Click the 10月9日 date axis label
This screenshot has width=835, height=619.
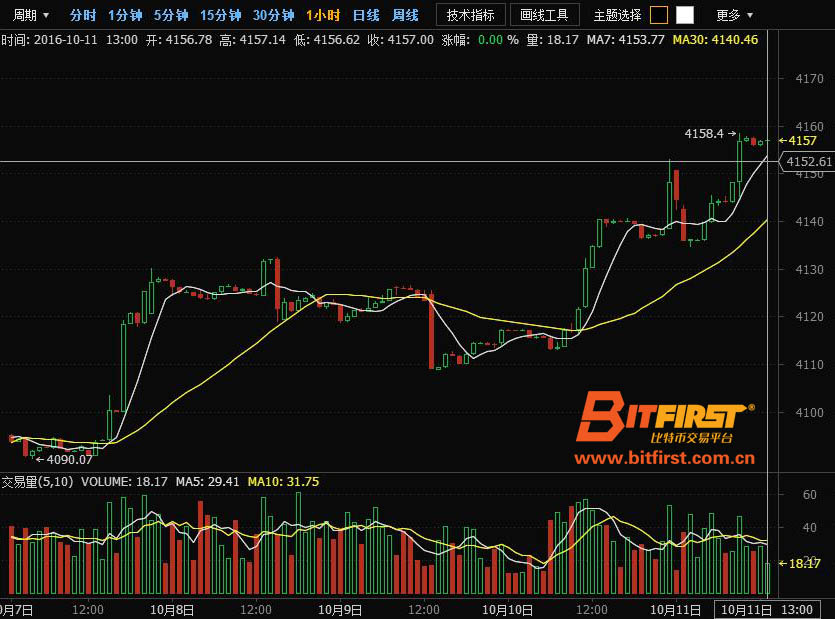(340, 610)
